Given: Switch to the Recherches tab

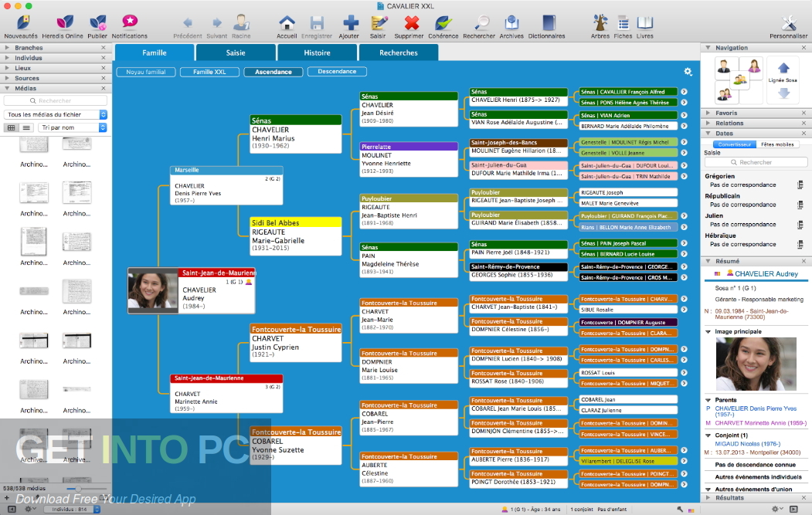Looking at the screenshot, I should (x=398, y=53).
